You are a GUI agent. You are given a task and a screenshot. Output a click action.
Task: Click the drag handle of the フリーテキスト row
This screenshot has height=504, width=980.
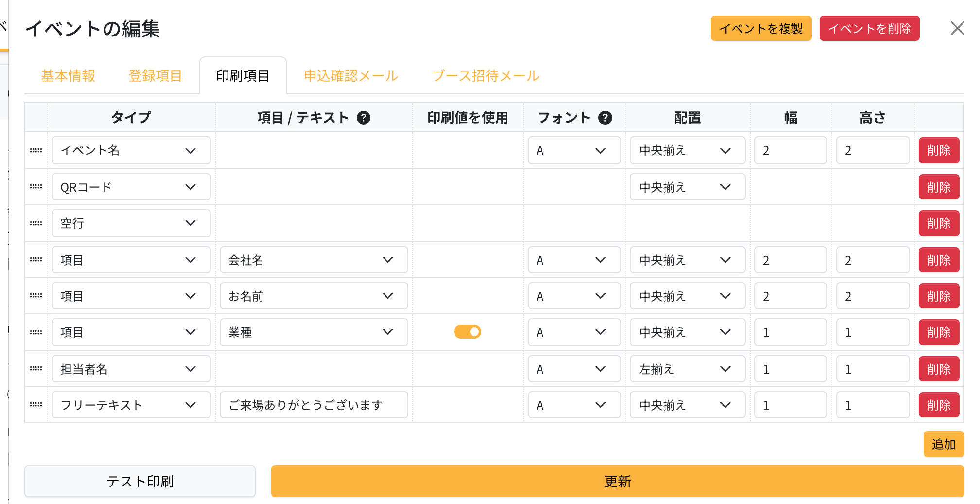click(x=36, y=405)
